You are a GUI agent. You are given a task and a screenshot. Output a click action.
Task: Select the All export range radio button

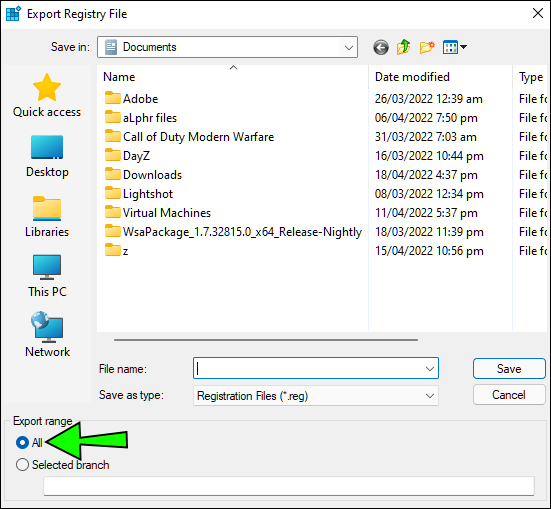coord(22,442)
